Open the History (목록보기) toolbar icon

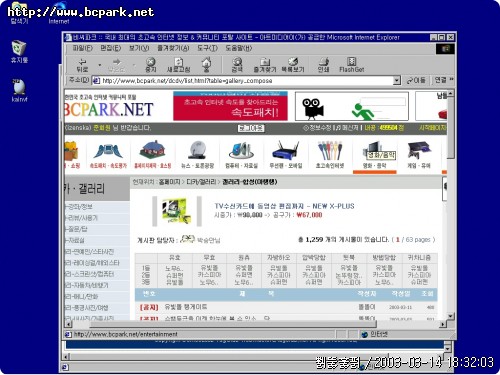[293, 65]
